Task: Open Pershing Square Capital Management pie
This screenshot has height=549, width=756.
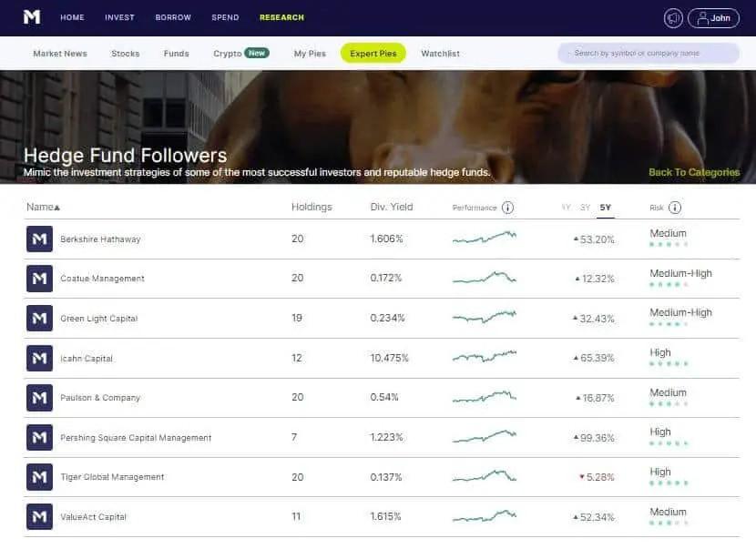Action: tap(136, 438)
